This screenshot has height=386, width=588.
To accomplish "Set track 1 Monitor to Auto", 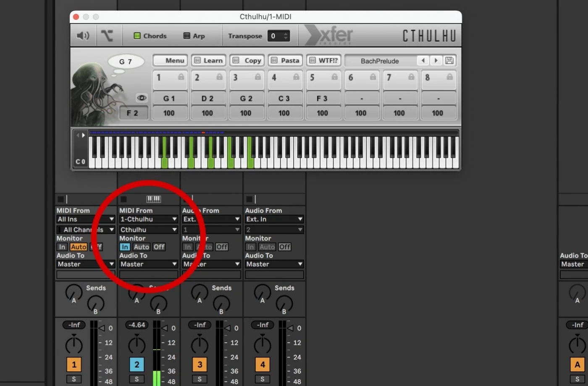I will [x=79, y=247].
